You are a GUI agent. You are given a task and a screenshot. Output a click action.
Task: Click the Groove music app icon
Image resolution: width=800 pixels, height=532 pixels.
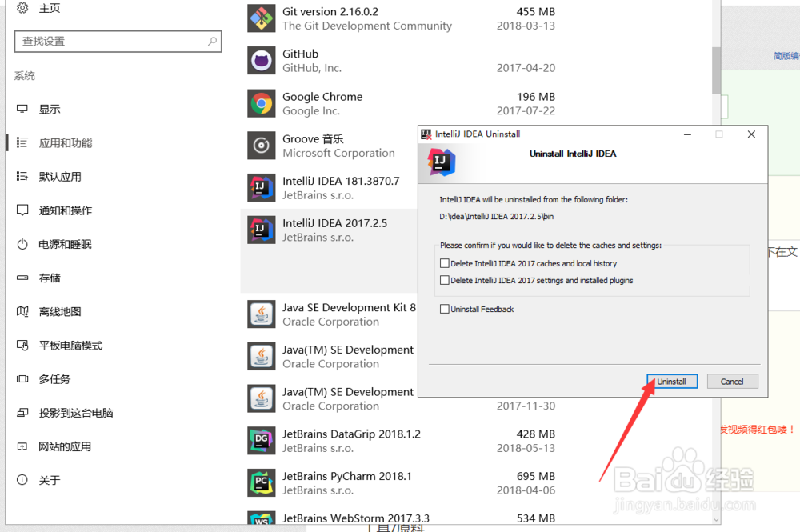262,146
